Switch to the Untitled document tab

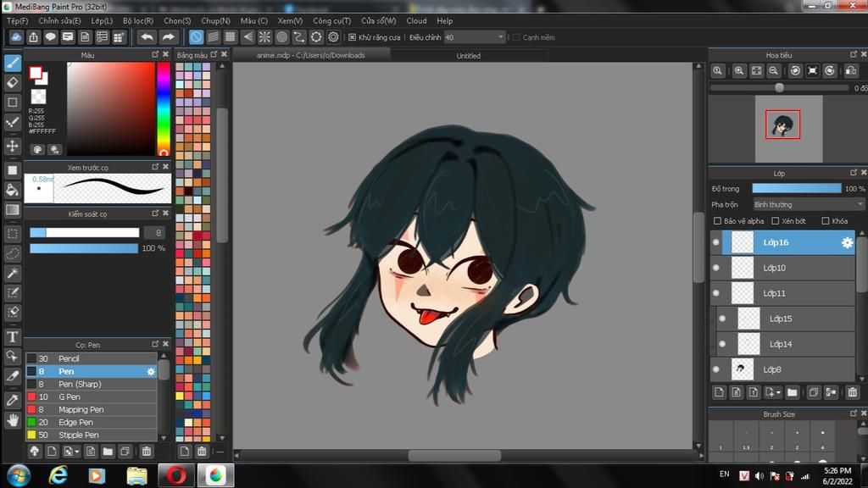coord(468,56)
